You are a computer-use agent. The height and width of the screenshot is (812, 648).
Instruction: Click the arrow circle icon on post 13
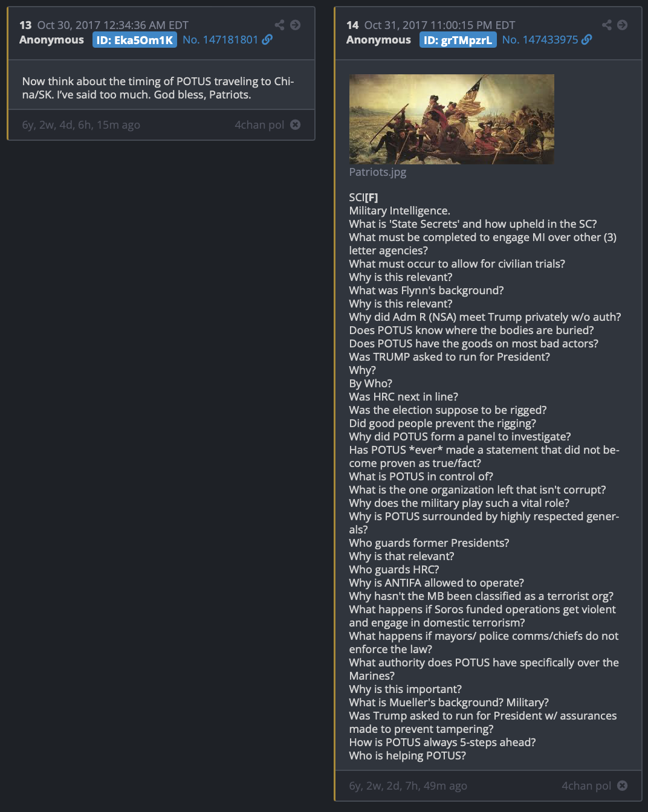296,25
